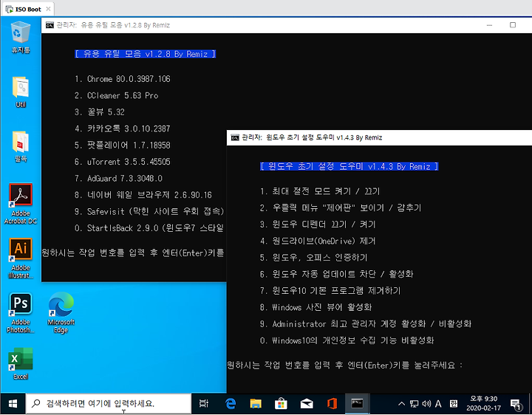532x415 pixels.
Task: Select the 필독 folder icon
Action: [x=21, y=146]
